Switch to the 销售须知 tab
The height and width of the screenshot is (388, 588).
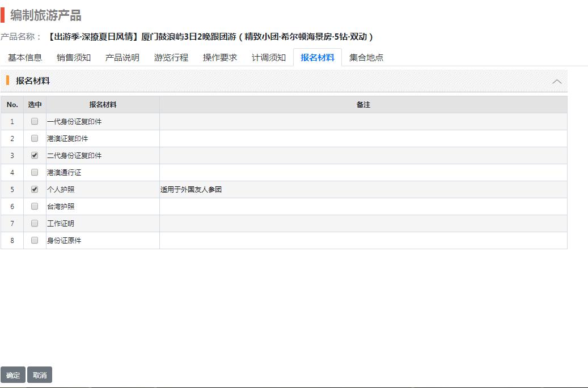pos(74,57)
